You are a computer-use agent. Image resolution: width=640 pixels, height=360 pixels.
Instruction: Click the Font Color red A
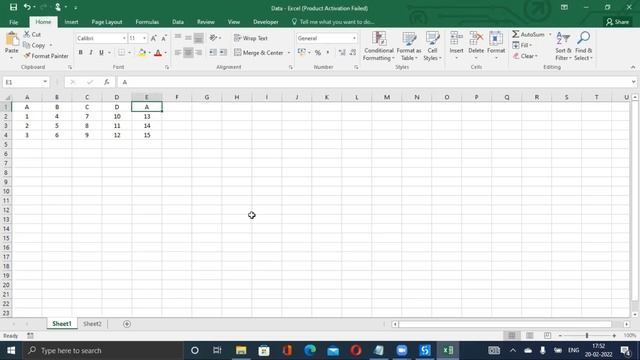(x=158, y=53)
